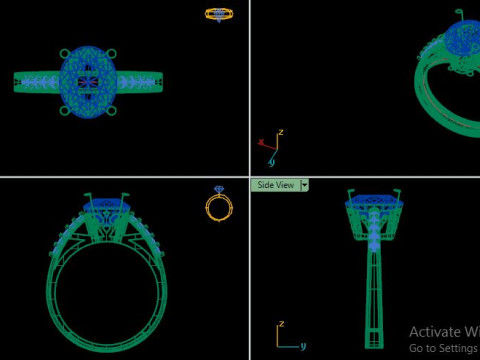Click the Side View viewport label
480x360 pixels.
(276, 185)
